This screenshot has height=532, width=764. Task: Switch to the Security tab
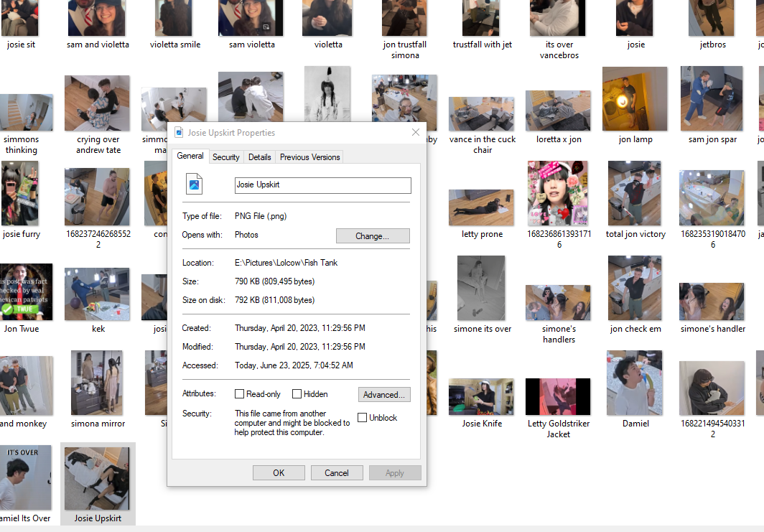pos(225,157)
